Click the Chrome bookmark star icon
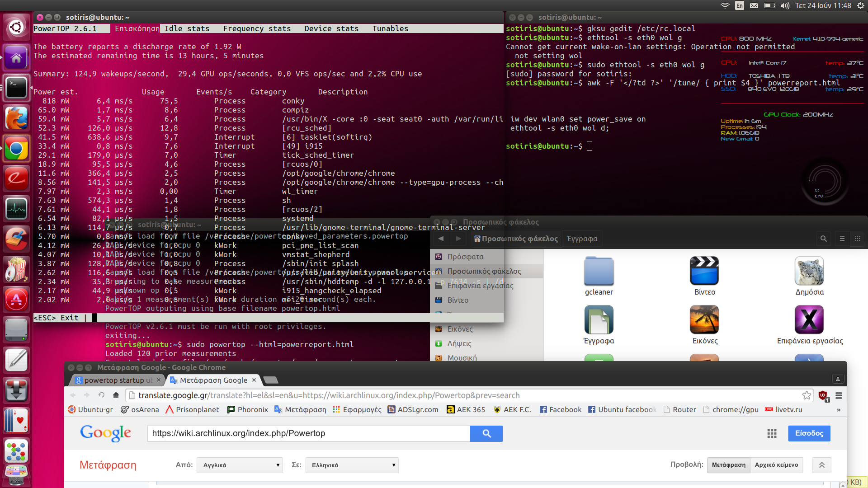 [807, 395]
